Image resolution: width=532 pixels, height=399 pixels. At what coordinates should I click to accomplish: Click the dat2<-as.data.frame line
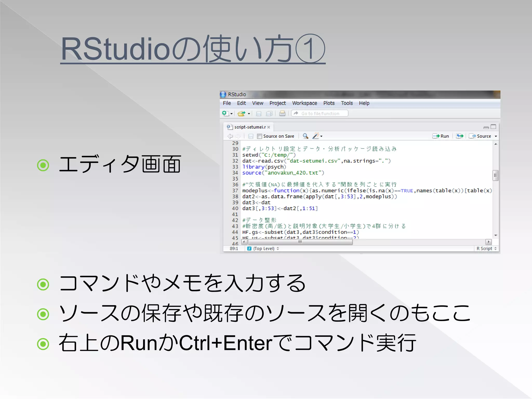point(320,197)
